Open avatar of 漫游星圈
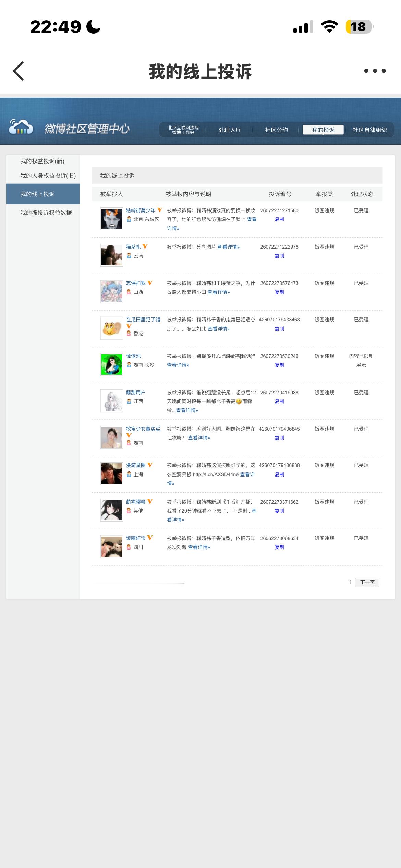This screenshot has width=401, height=868. 112,474
